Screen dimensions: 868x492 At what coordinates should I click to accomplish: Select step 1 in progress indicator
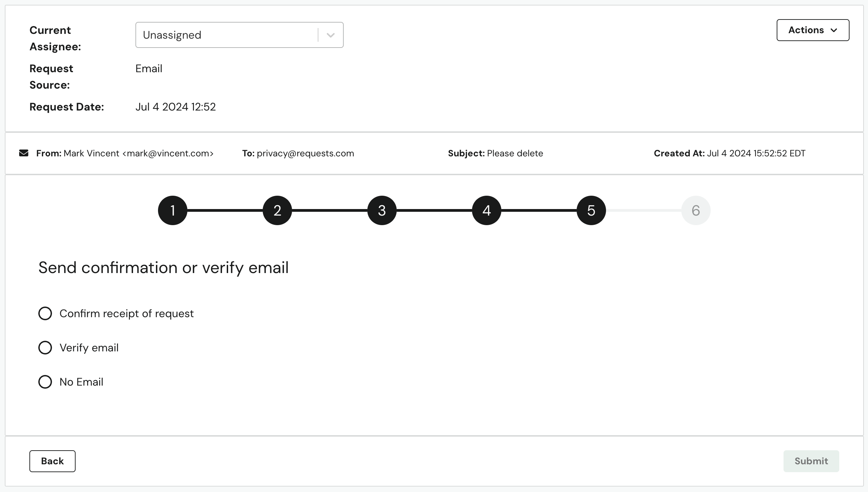coord(173,210)
